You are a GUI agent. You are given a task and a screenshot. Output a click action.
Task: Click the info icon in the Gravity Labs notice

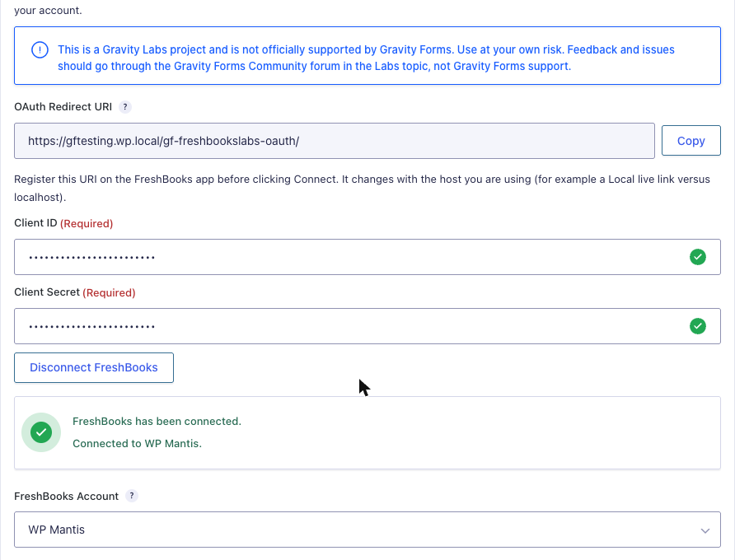point(40,49)
